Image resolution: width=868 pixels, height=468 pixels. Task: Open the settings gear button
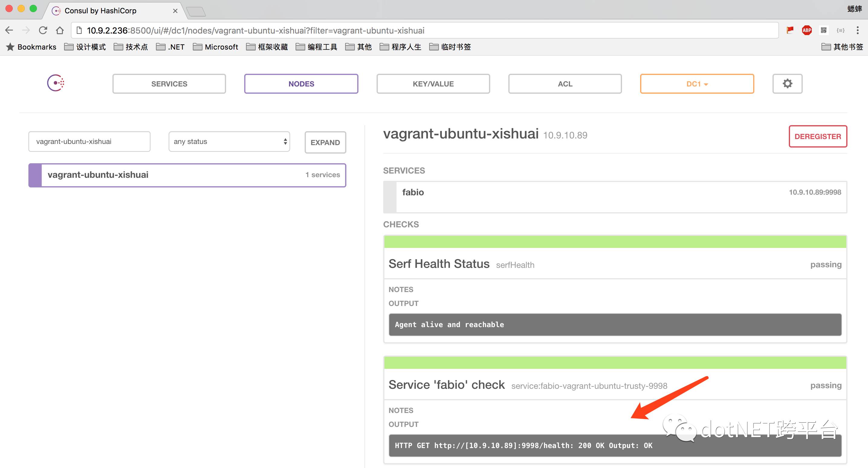[x=787, y=84]
